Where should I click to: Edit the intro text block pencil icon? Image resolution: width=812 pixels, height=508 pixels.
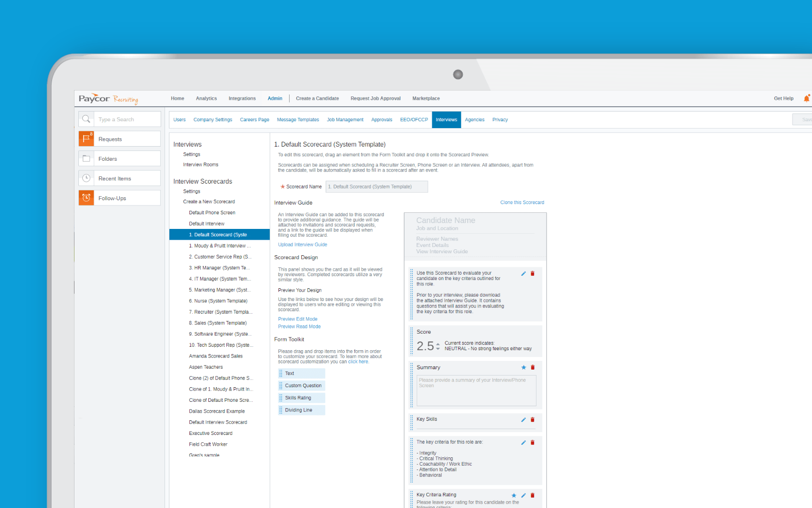click(x=523, y=274)
